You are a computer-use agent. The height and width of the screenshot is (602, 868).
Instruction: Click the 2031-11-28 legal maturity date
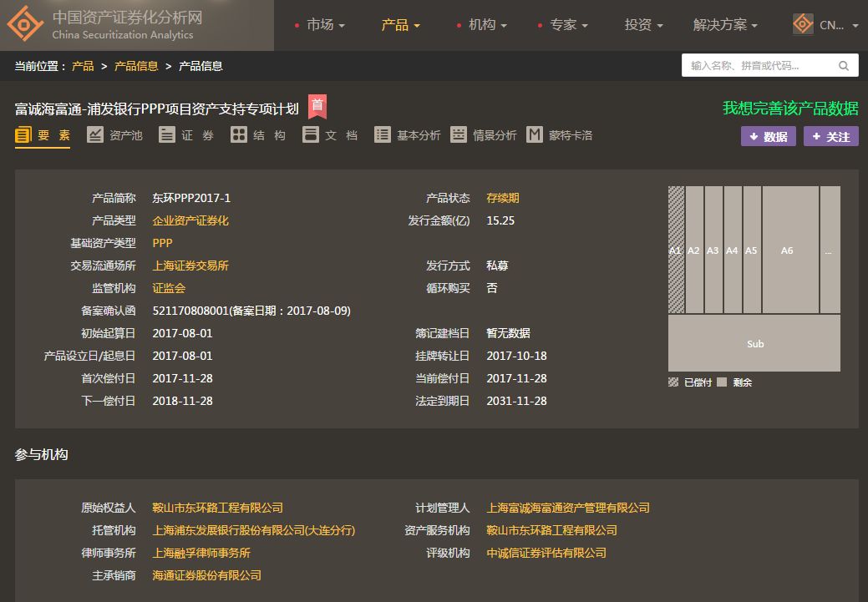pos(516,401)
